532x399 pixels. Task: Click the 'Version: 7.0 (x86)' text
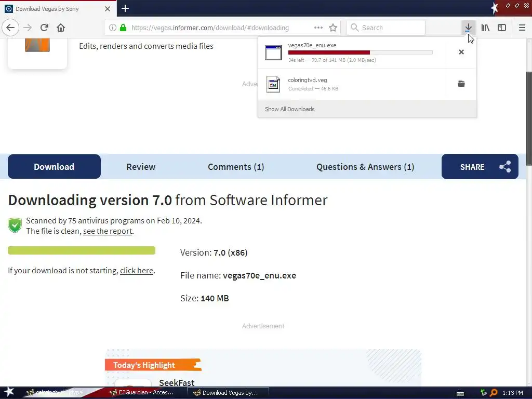pos(214,252)
